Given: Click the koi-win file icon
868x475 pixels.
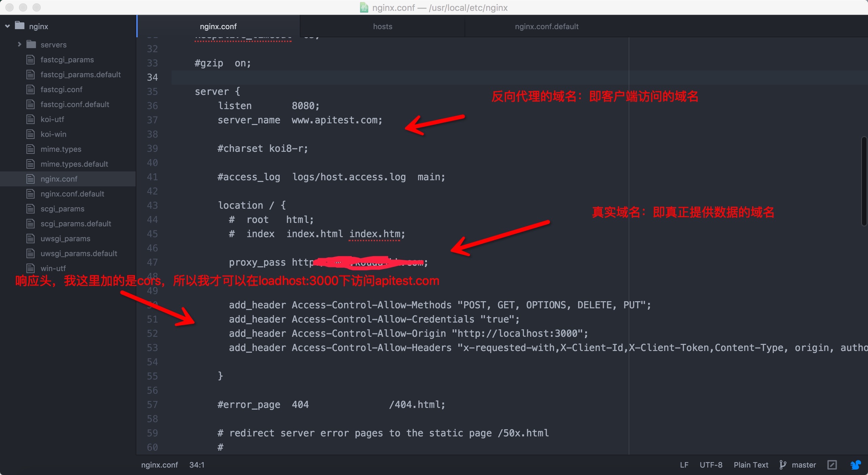Looking at the screenshot, I should 31,134.
